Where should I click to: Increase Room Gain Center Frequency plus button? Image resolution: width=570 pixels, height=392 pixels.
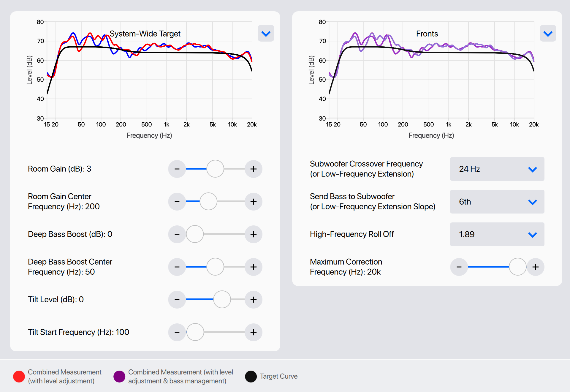coord(254,202)
